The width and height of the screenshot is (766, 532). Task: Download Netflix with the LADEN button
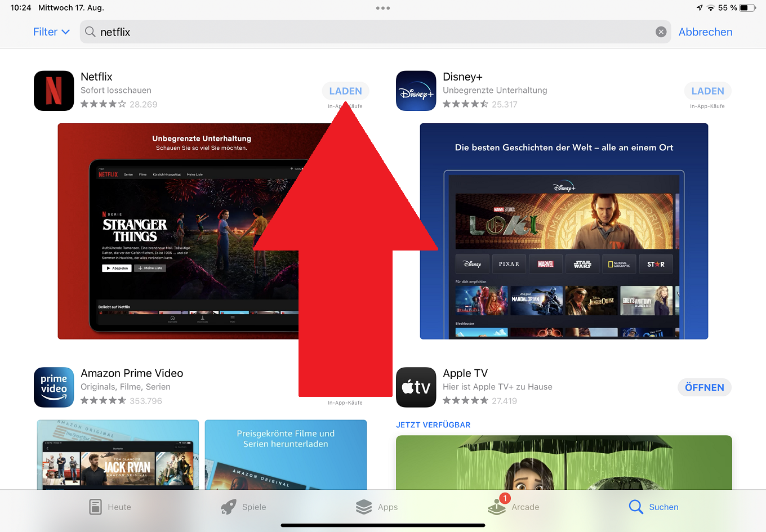click(x=346, y=91)
